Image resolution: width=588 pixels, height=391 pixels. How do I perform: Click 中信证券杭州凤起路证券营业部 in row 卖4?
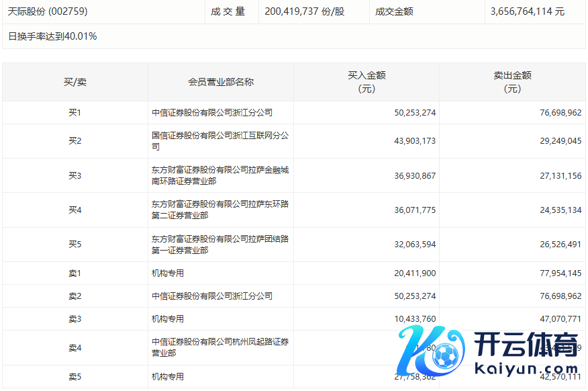pos(220,347)
